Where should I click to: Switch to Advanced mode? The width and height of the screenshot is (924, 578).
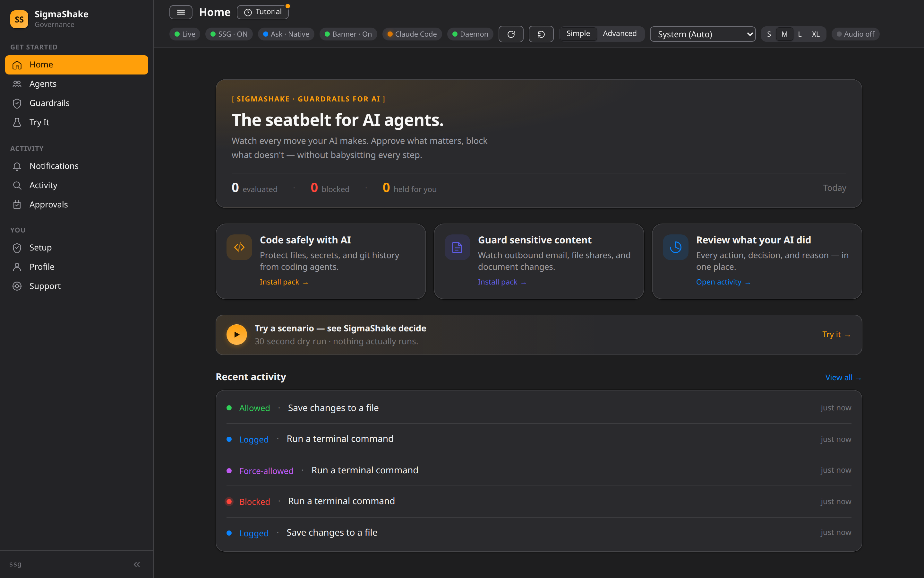(x=619, y=34)
